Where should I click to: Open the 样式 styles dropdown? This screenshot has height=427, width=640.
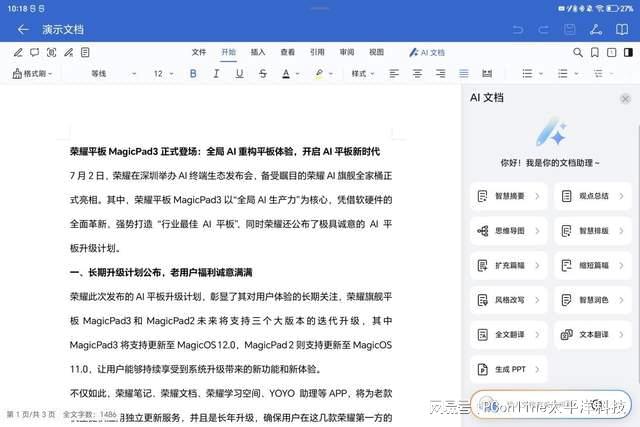tap(363, 73)
